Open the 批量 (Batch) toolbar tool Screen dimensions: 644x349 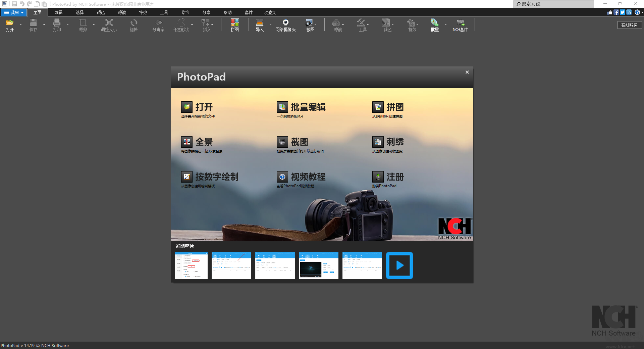[435, 25]
